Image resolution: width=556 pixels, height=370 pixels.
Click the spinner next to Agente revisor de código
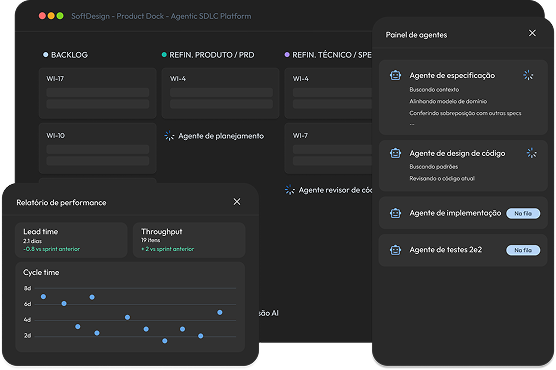point(290,190)
